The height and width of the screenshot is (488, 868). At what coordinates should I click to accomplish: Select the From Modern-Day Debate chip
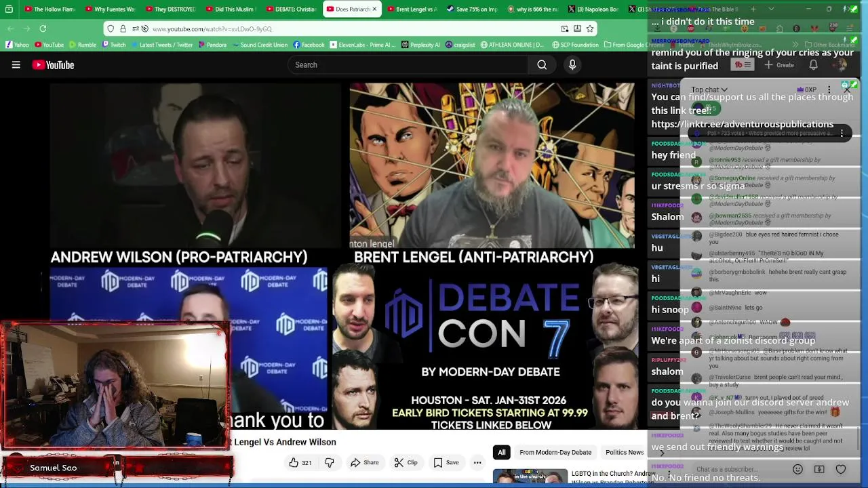555,453
